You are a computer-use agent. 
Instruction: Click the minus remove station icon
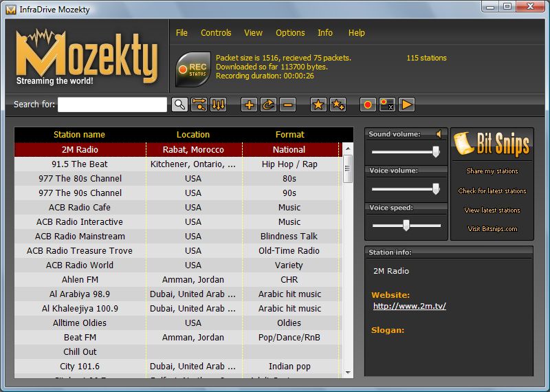[287, 105]
